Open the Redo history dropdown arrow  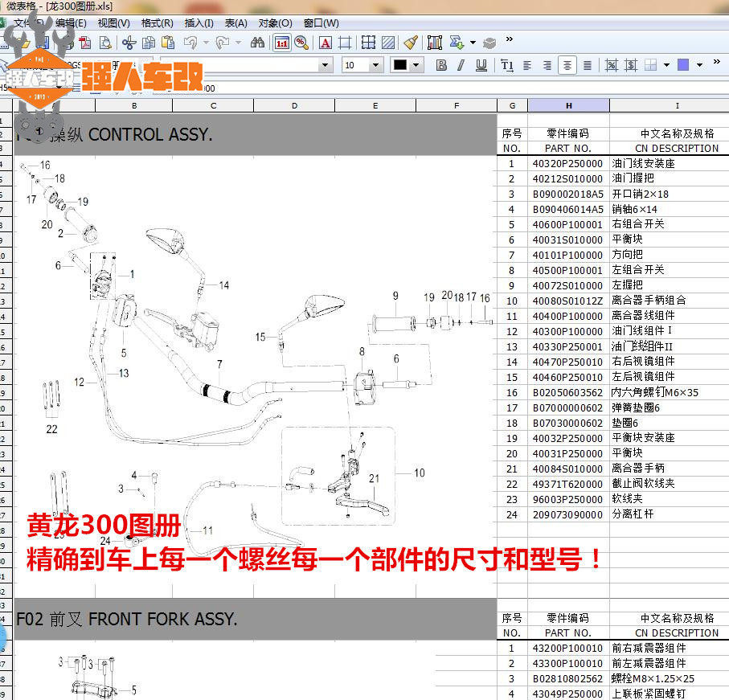pyautogui.click(x=239, y=43)
